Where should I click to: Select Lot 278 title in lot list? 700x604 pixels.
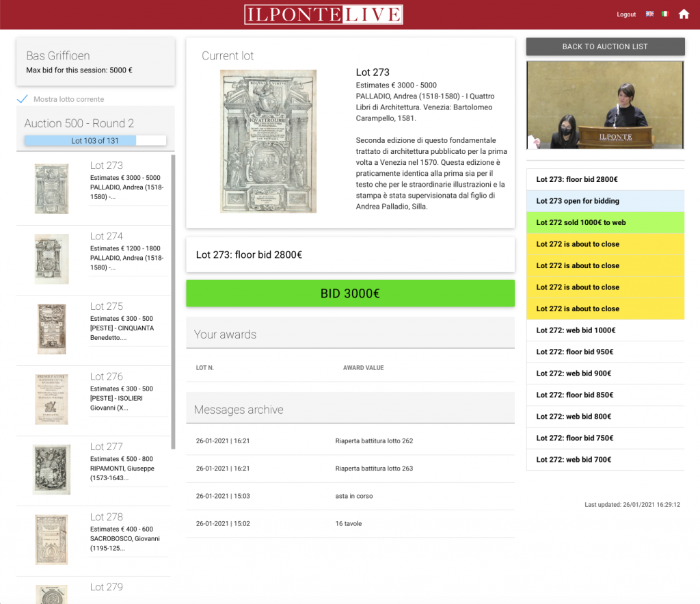(106, 516)
